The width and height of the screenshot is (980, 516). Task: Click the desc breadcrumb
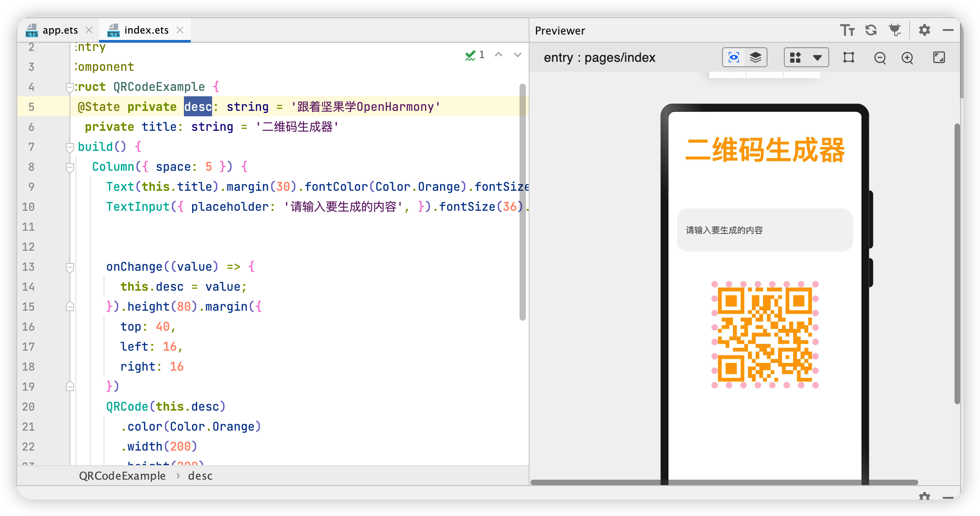coord(200,476)
